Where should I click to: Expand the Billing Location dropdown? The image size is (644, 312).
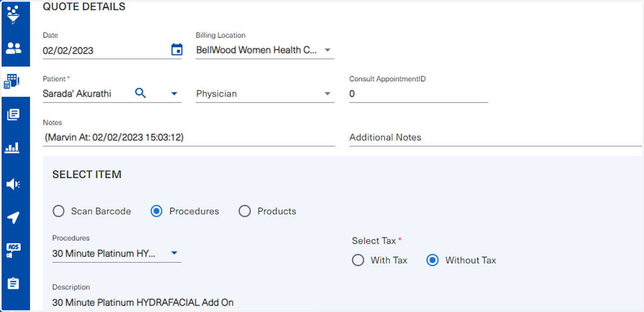pyautogui.click(x=328, y=50)
